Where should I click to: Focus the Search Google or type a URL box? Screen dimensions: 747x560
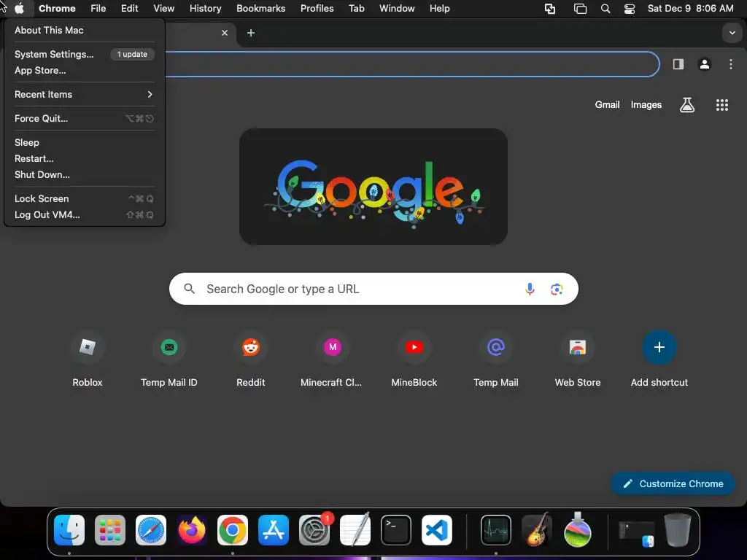click(373, 289)
